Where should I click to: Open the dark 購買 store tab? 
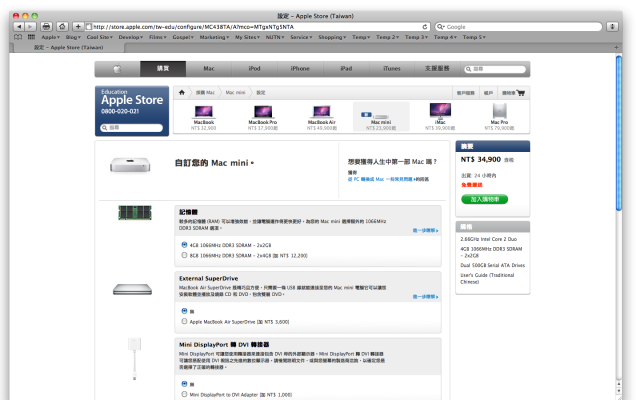[163, 69]
